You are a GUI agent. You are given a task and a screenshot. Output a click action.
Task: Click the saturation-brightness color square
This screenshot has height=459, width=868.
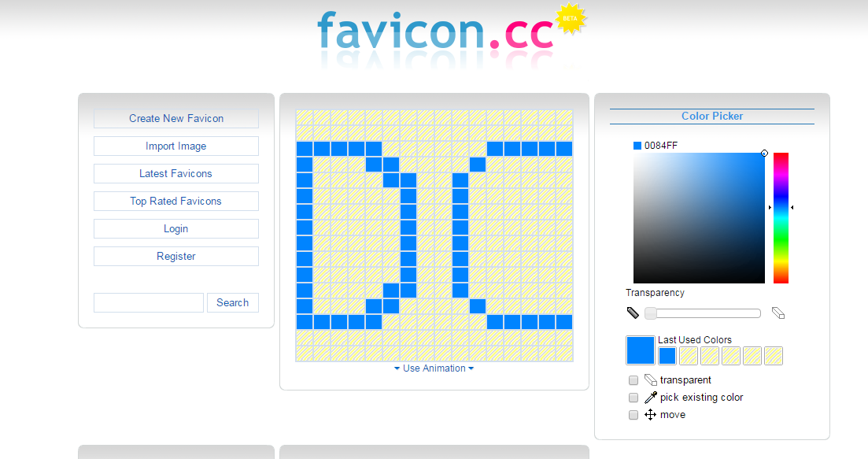tap(699, 218)
